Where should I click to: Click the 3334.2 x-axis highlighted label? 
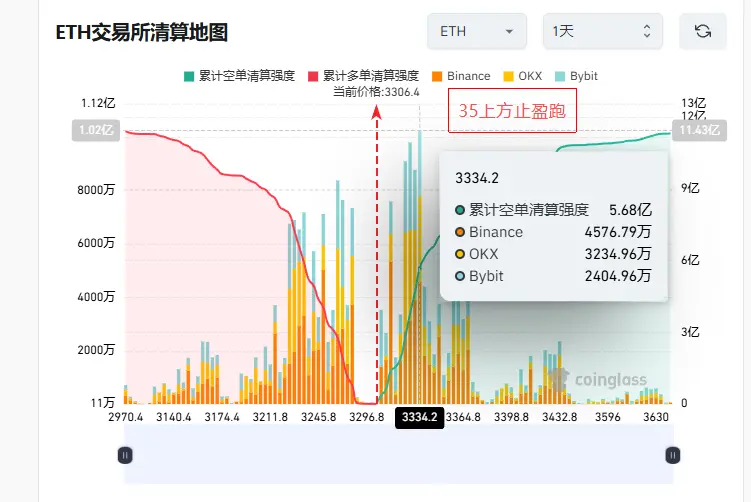click(420, 417)
